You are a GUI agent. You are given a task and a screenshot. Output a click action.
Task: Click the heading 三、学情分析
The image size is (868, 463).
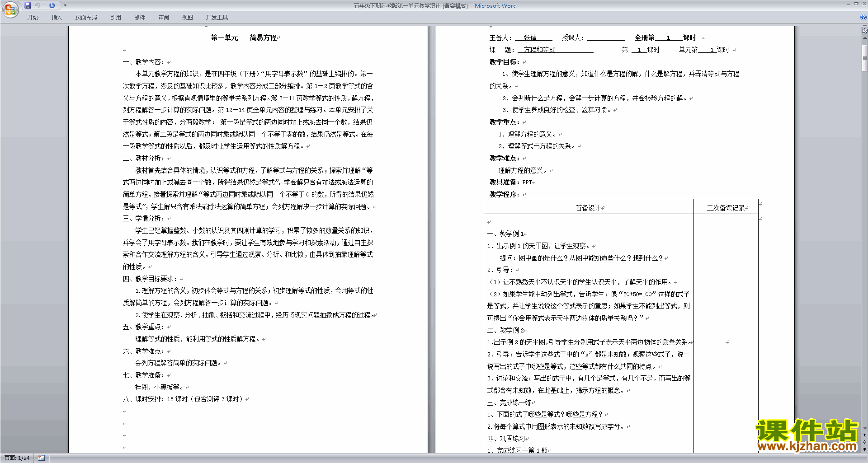(145, 219)
